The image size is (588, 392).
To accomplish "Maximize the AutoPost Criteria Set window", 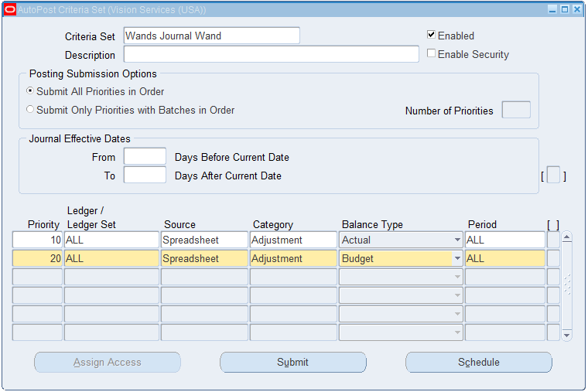I will pos(565,9).
